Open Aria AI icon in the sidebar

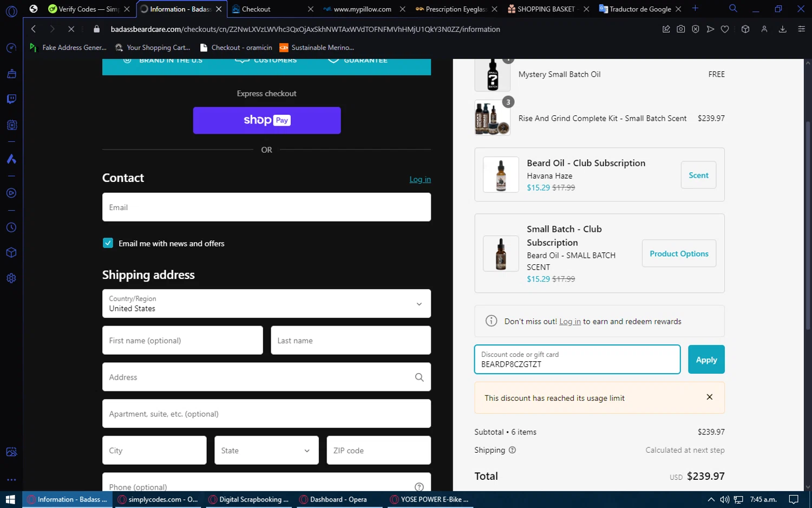tap(11, 159)
